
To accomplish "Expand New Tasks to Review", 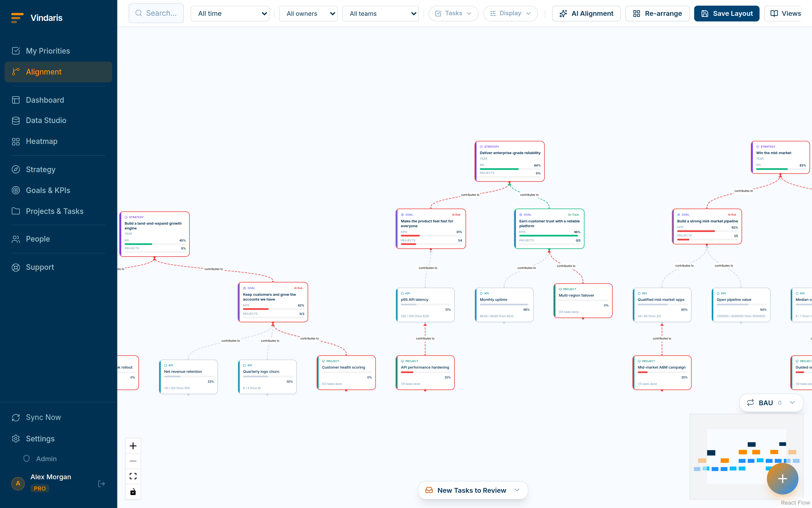I will pos(473,490).
